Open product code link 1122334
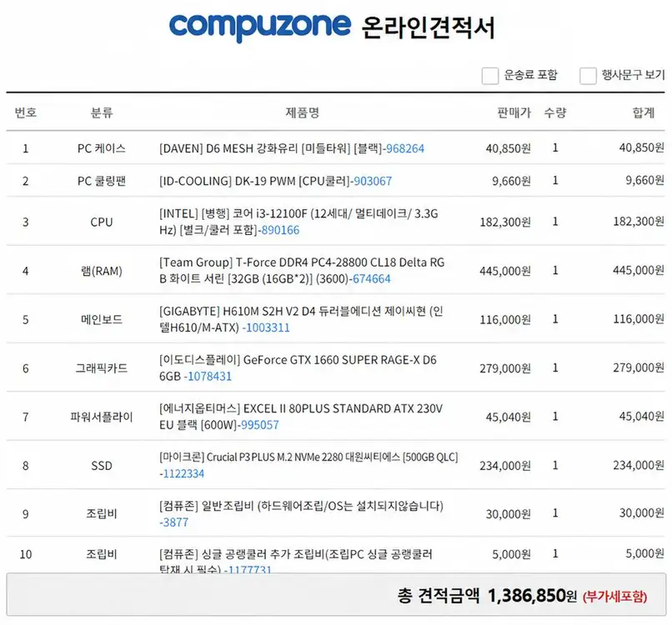Screen dimensions: 672x625 tap(183, 474)
